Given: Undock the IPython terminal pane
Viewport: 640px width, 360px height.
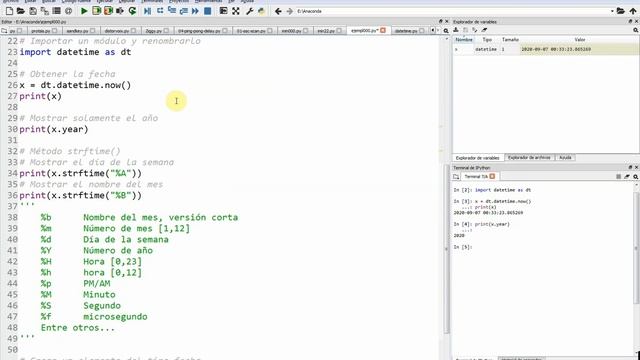Looking at the screenshot, I should click(x=630, y=167).
